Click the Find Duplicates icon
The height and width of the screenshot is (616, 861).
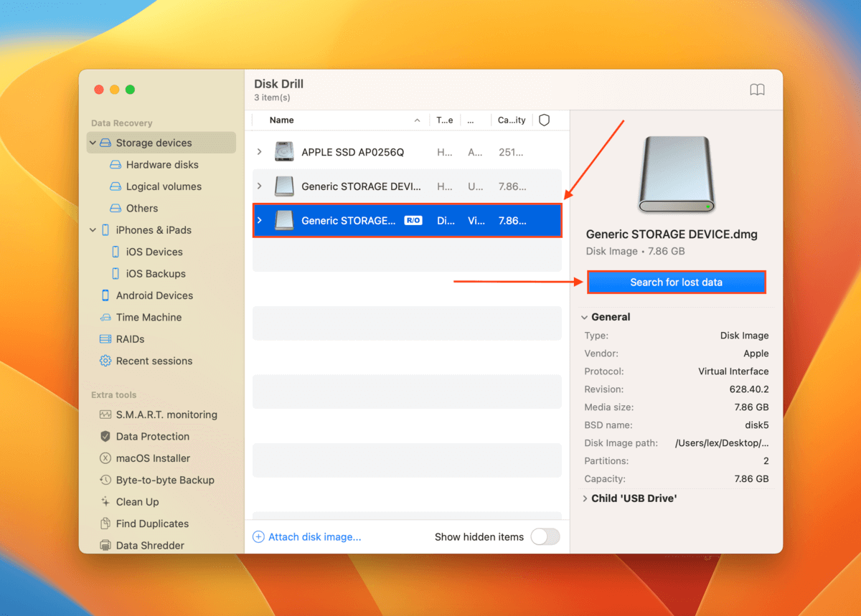[x=105, y=523]
